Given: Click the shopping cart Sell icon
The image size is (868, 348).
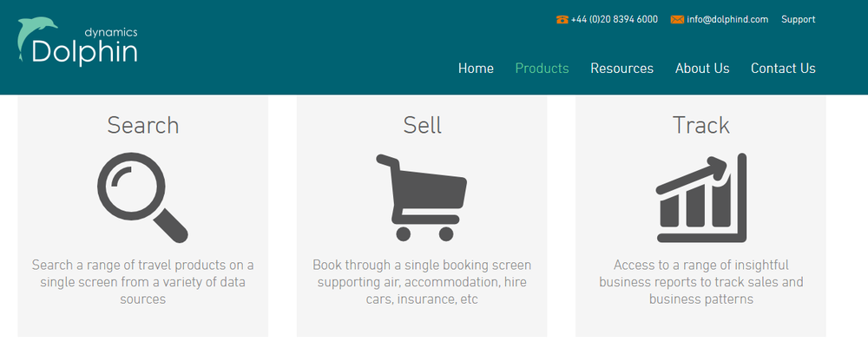Looking at the screenshot, I should tap(422, 198).
